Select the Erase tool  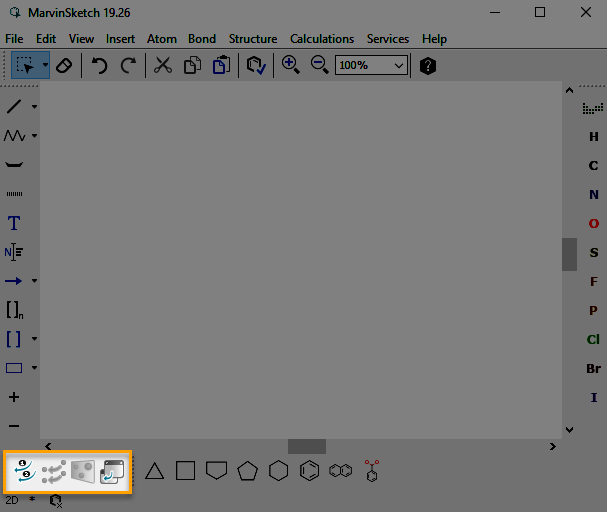[x=64, y=65]
